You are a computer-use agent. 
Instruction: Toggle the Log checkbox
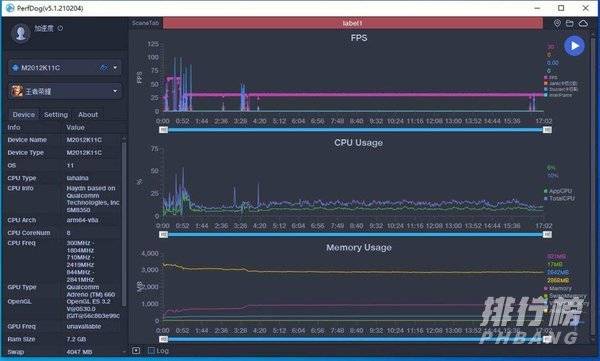pyautogui.click(x=152, y=350)
